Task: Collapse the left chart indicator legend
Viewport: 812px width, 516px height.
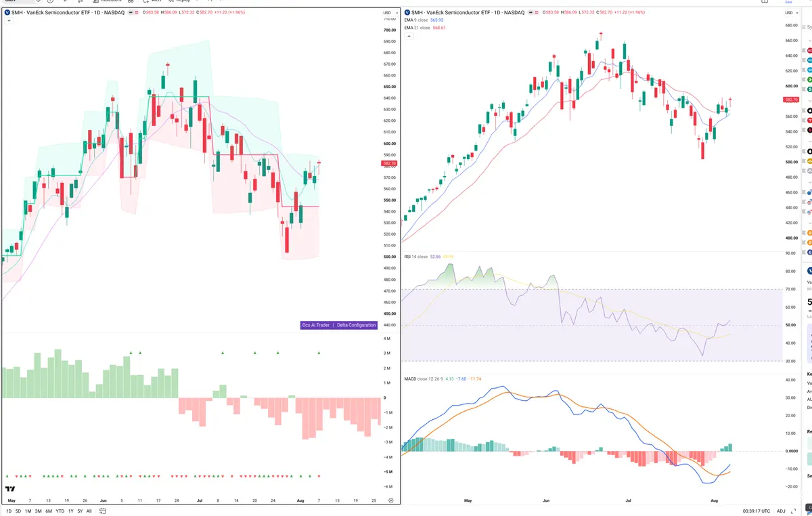Action: click(9, 21)
